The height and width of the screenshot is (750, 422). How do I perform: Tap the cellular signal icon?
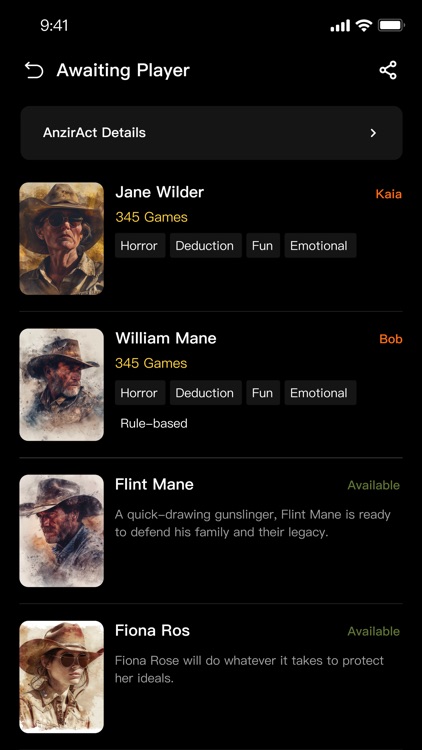pyautogui.click(x=340, y=26)
